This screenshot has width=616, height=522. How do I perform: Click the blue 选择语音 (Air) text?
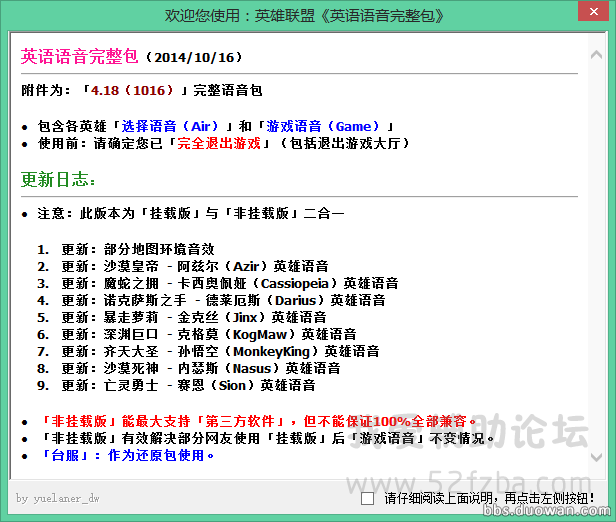pyautogui.click(x=170, y=127)
